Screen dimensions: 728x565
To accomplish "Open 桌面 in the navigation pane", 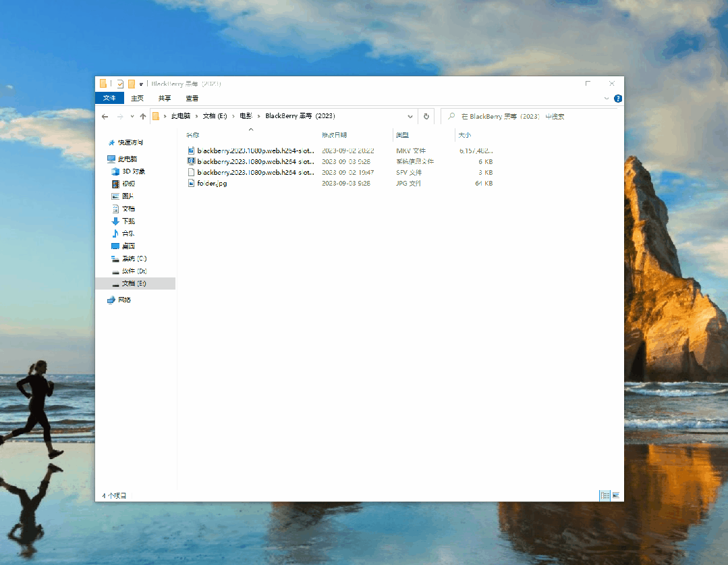I will coord(128,246).
